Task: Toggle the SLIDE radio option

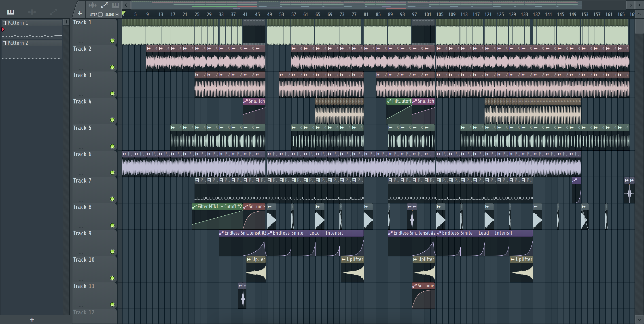Action: 117,15
